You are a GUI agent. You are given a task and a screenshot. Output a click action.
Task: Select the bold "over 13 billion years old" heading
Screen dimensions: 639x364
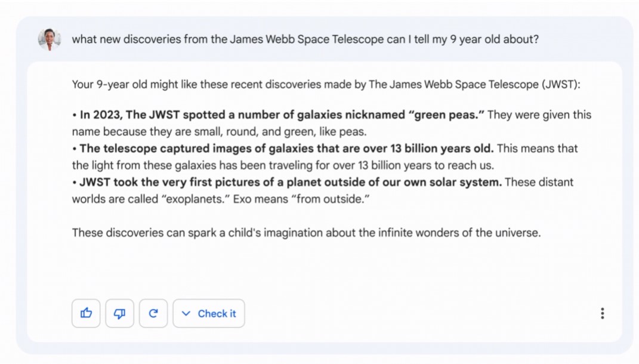point(286,148)
